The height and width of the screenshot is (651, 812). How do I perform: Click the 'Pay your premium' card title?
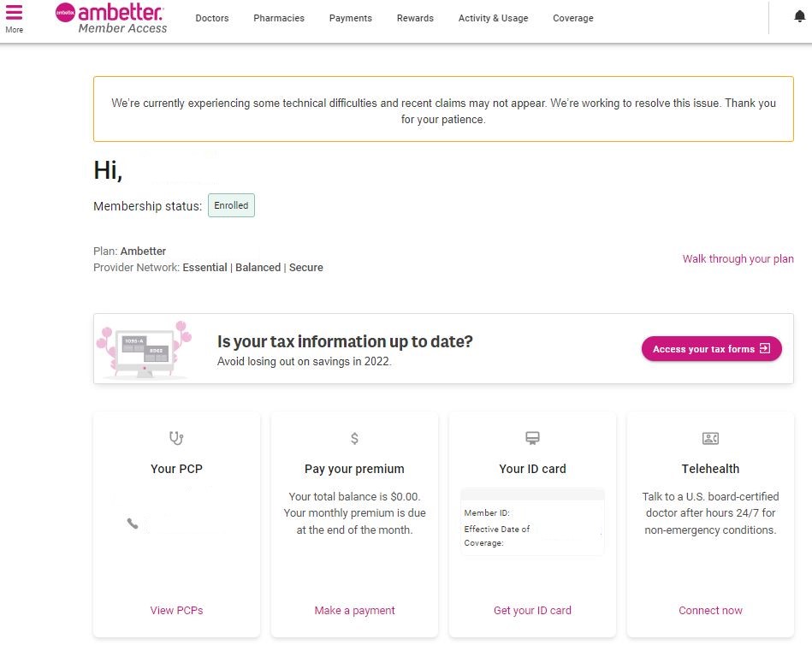pyautogui.click(x=354, y=469)
